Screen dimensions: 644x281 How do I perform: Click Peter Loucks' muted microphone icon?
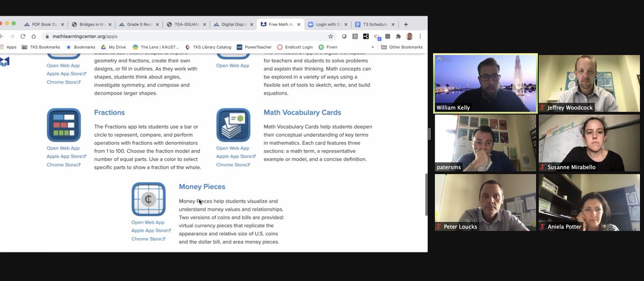tap(439, 226)
